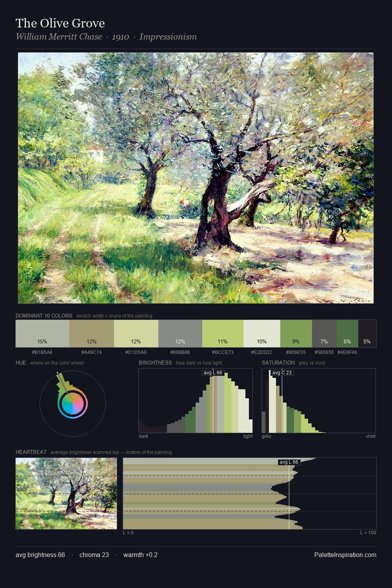Click hex code '#809E55' text

[x=296, y=352]
